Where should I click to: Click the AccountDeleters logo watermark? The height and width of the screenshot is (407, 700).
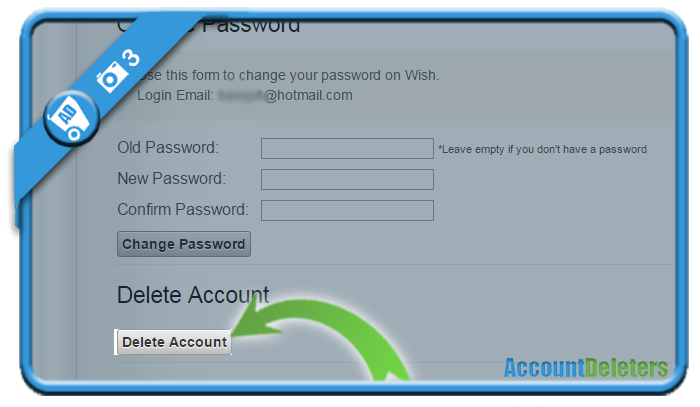click(586, 368)
